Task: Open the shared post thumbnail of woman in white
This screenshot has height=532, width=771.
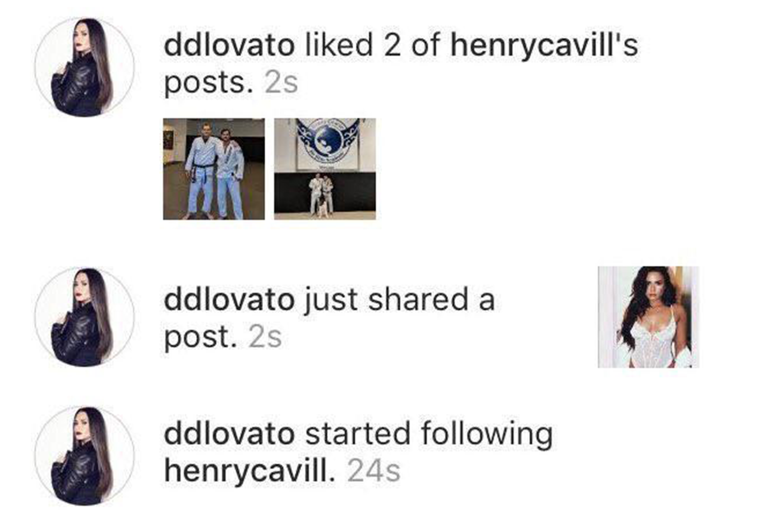Action: point(648,317)
